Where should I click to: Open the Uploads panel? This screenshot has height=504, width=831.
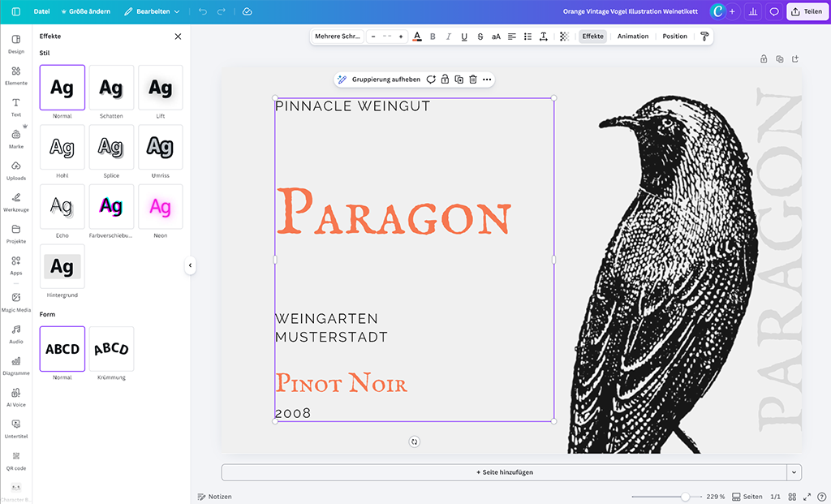16,170
